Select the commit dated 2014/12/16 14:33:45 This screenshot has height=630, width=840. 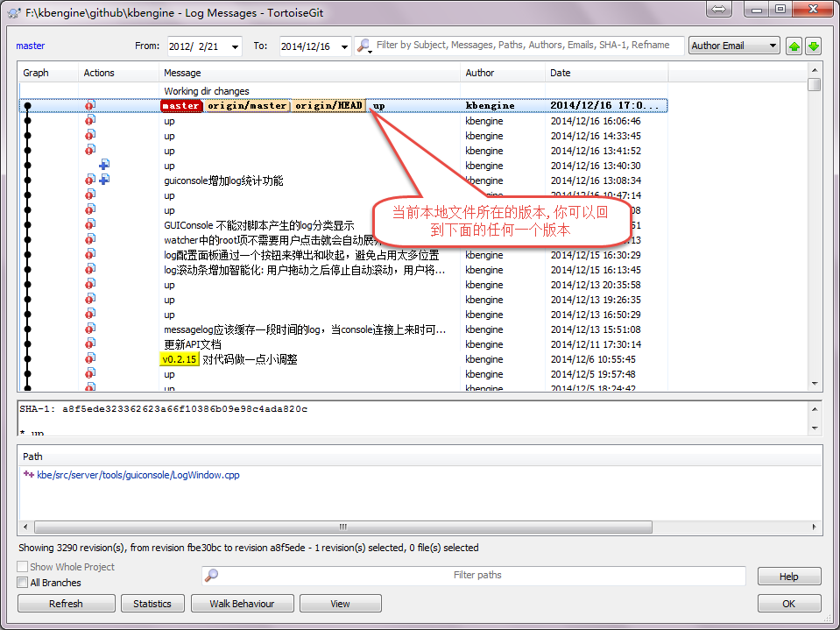(342, 136)
